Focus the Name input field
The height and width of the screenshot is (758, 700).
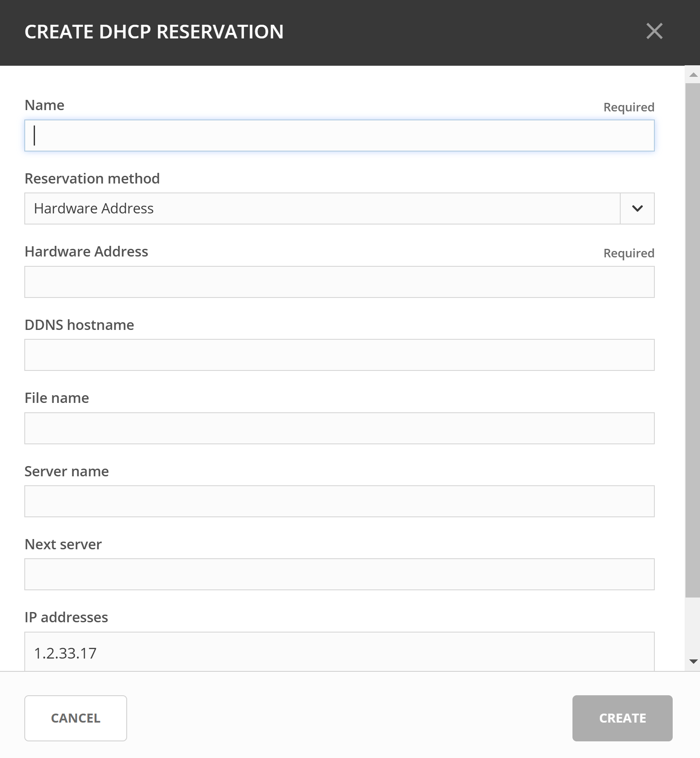[x=339, y=136]
